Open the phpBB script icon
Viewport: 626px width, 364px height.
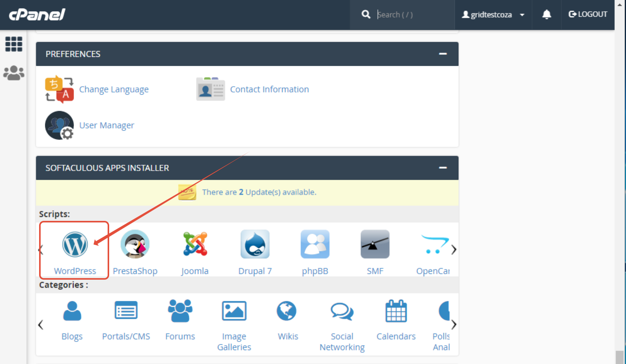tap(315, 244)
